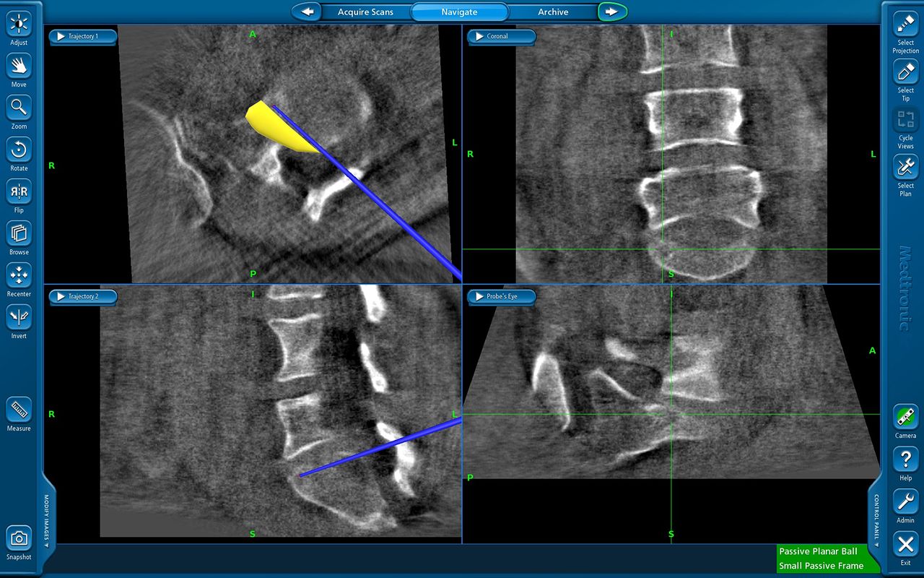Click Select Tip icon
Screen dimensions: 924x578
905,72
